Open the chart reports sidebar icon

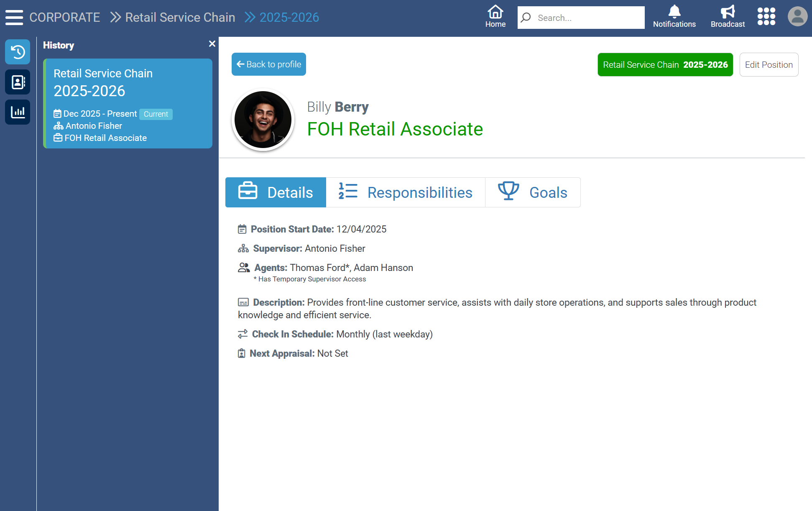coord(18,112)
